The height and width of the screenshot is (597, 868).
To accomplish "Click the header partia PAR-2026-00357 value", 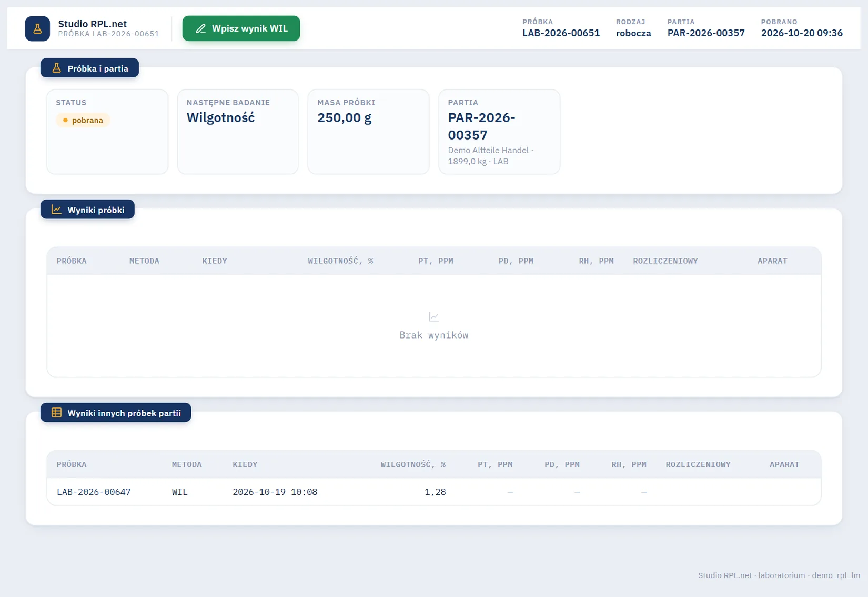I will (x=706, y=33).
